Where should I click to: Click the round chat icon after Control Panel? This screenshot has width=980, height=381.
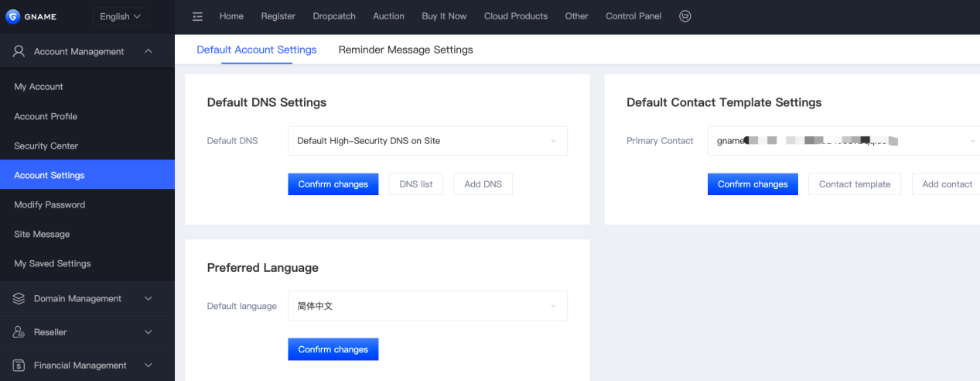685,16
